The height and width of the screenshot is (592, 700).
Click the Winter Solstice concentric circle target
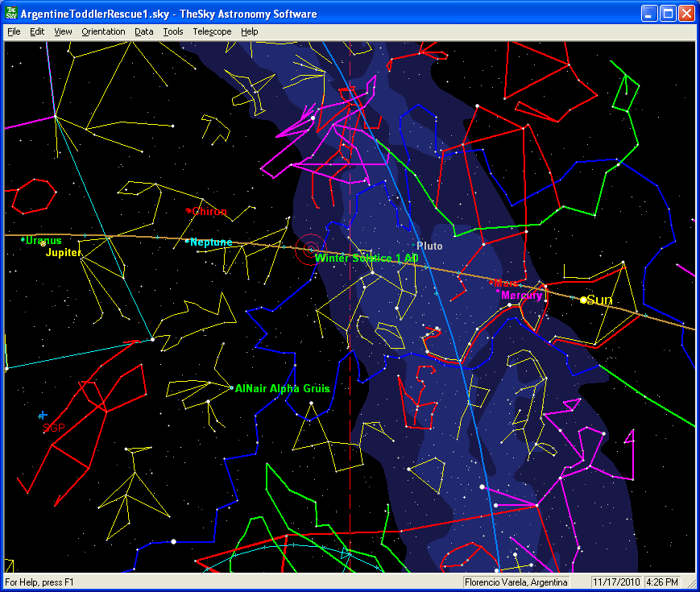coord(309,250)
